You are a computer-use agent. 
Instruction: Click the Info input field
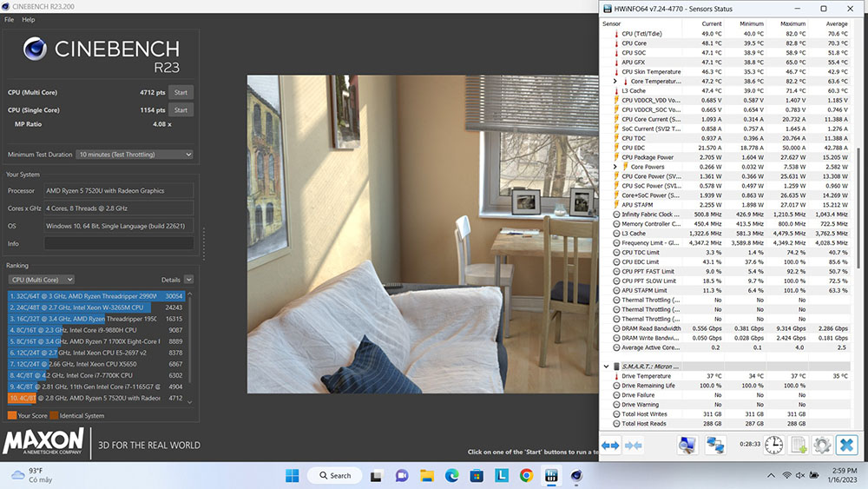coord(119,244)
